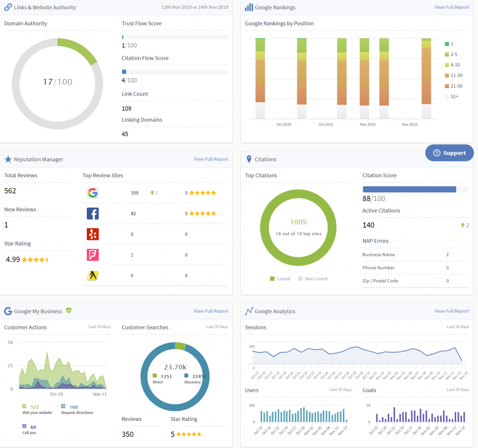Open the Foursquare icon in Top Review Sites
Viewport: 478px width, 448px height.
[92, 254]
